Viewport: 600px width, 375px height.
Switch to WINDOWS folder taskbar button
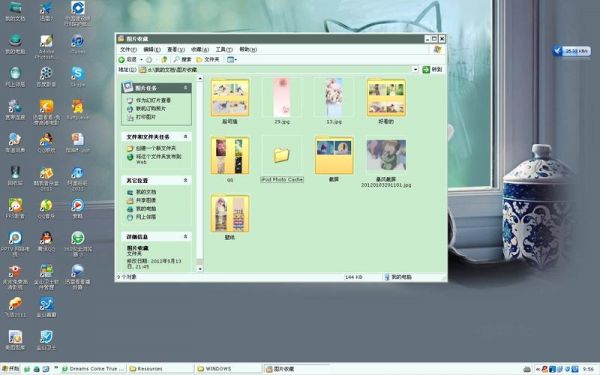coord(228,369)
